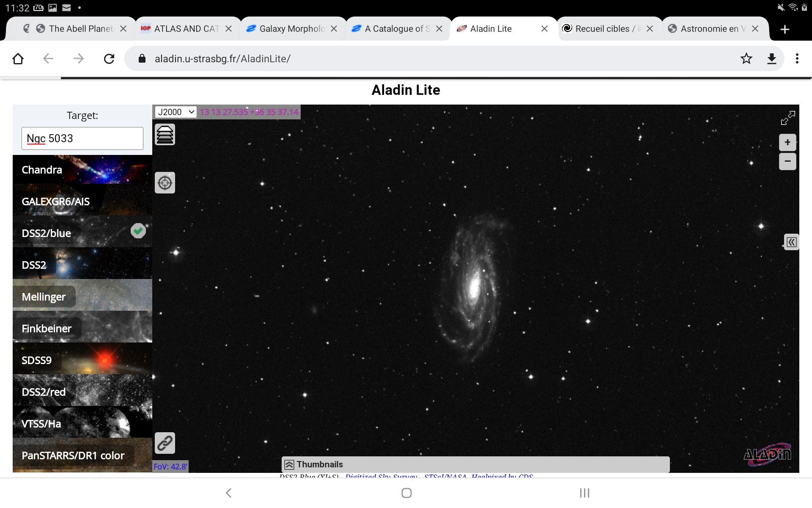Close the Galaxy Morpholo tab

tap(334, 29)
